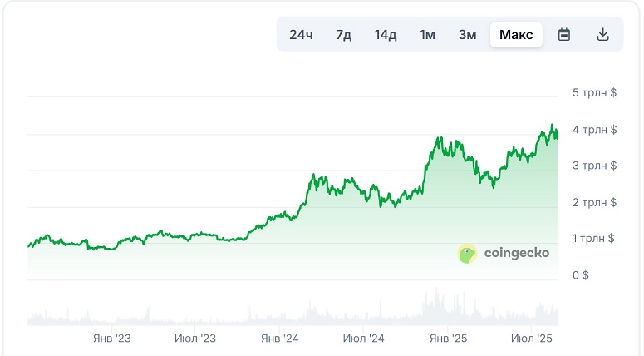Select the 24ч time range
The width and height of the screenshot is (644, 356).
[x=301, y=35]
